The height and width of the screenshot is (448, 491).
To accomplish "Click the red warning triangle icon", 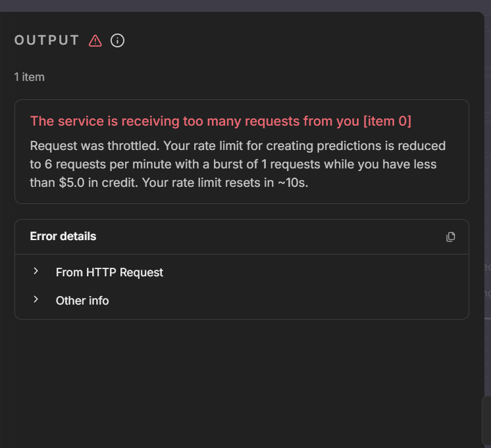I will click(95, 41).
